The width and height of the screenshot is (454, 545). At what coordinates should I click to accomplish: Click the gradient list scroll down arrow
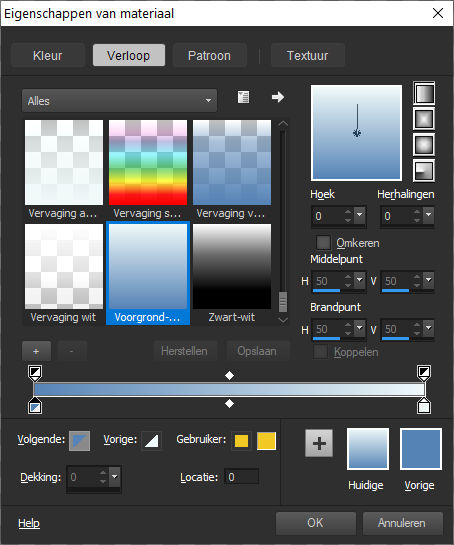click(283, 319)
